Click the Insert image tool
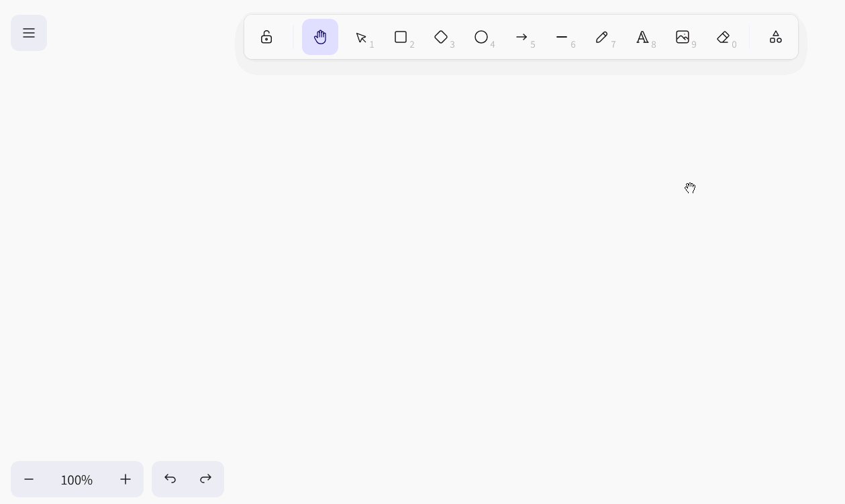 click(683, 37)
